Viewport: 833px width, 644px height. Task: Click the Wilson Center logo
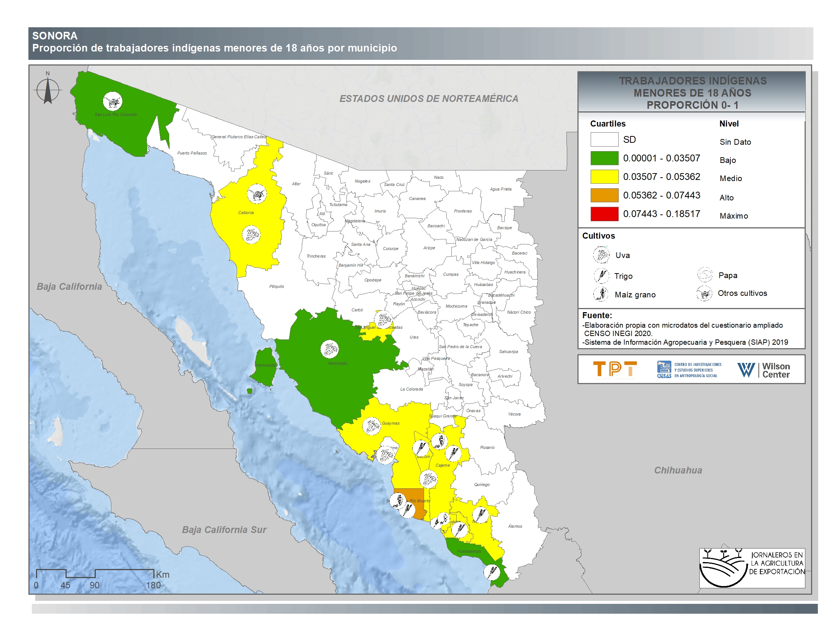763,370
